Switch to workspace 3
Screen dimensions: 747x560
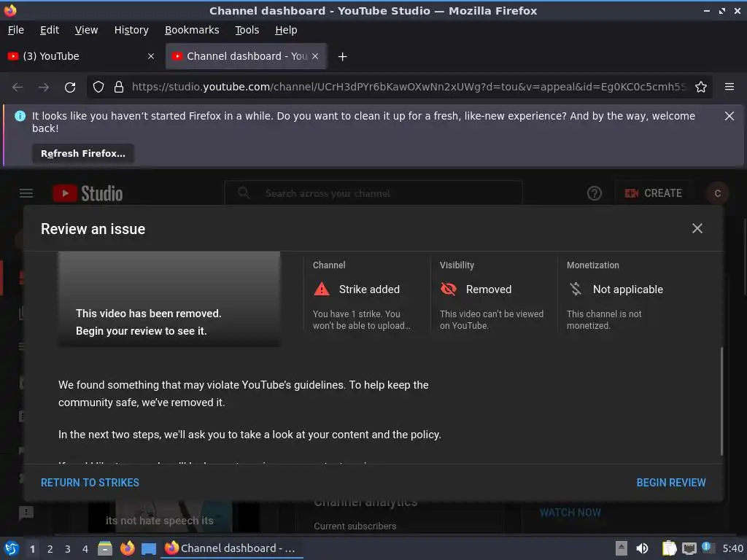68,549
